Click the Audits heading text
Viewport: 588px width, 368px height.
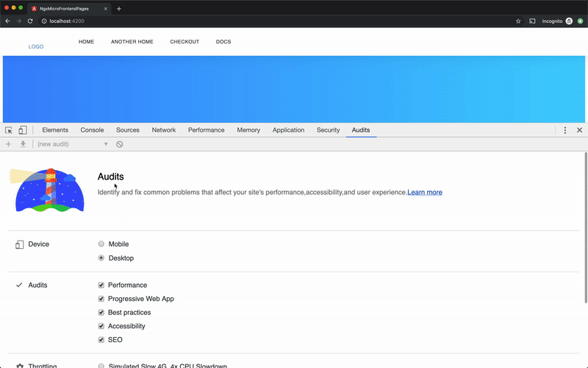tap(111, 177)
